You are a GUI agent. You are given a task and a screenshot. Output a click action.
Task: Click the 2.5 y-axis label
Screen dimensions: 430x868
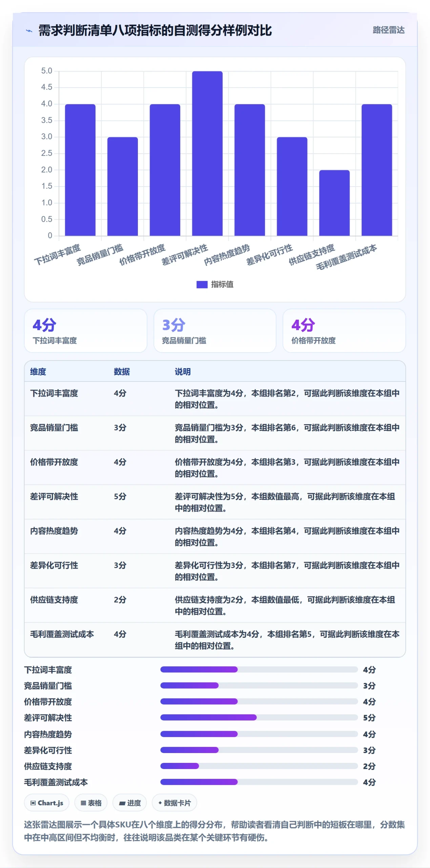click(x=46, y=153)
